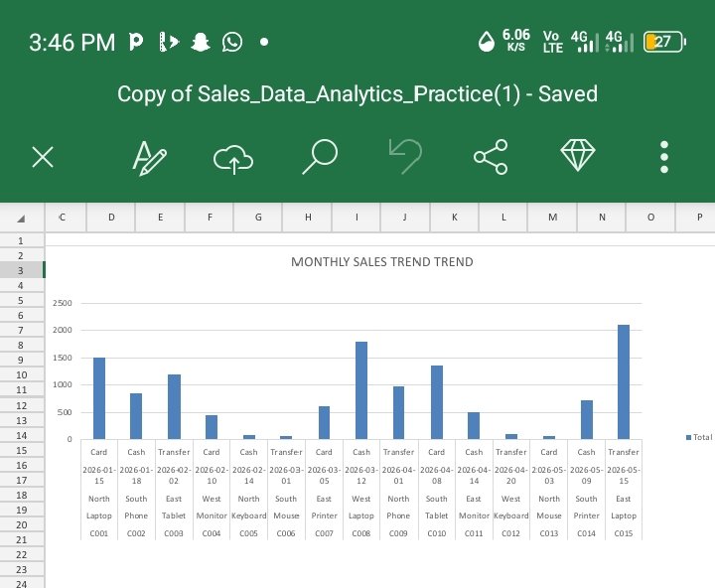Open the share icon
Viewport: 715px width, 588px height.
click(x=491, y=157)
